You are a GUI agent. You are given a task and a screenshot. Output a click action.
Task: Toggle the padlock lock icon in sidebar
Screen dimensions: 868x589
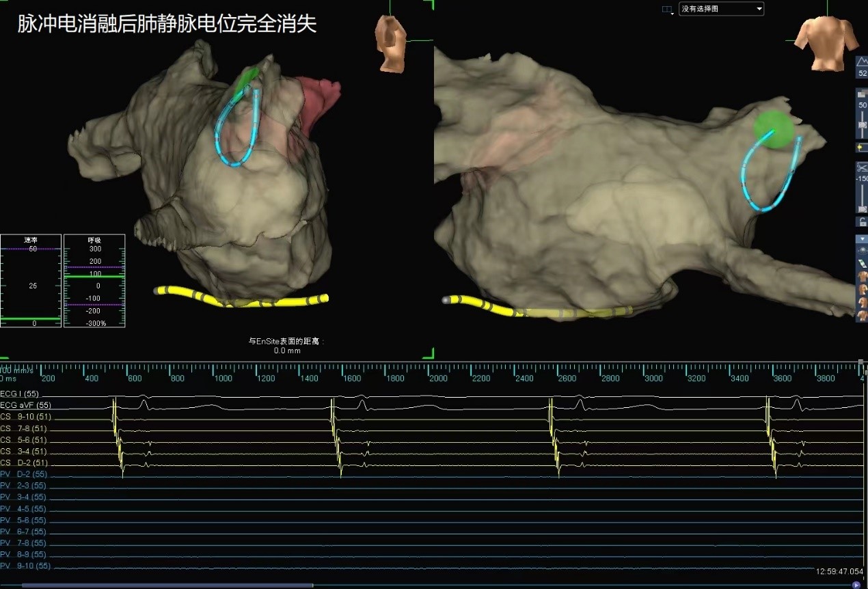click(862, 221)
